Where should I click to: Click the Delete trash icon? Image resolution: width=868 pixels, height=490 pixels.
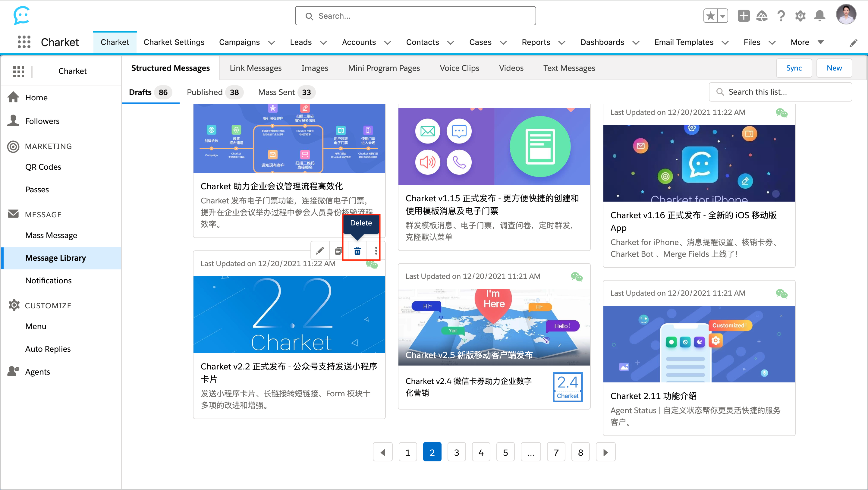357,251
